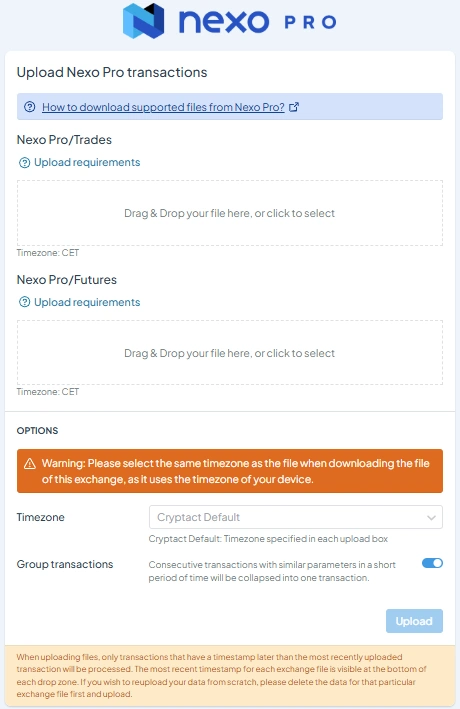Click the question mark icon in help banner

(29, 107)
